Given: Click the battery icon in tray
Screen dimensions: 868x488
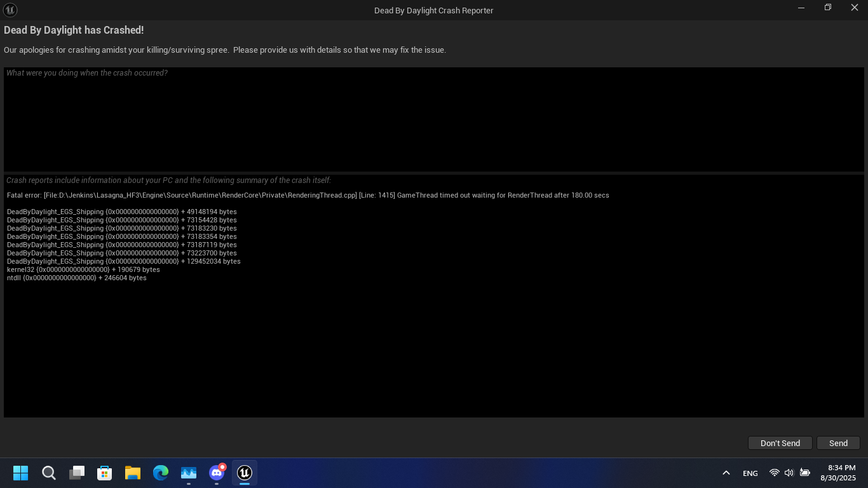Looking at the screenshot, I should 804,473.
